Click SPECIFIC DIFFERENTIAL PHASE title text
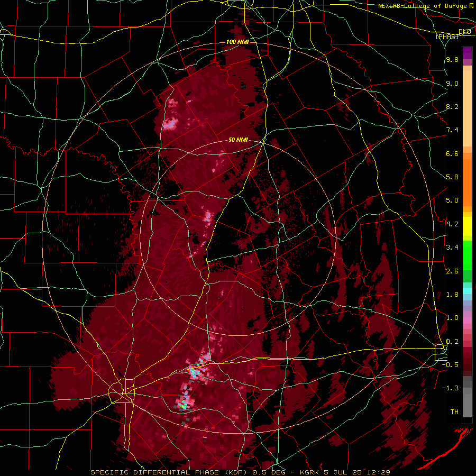476x476 pixels. pos(154,472)
